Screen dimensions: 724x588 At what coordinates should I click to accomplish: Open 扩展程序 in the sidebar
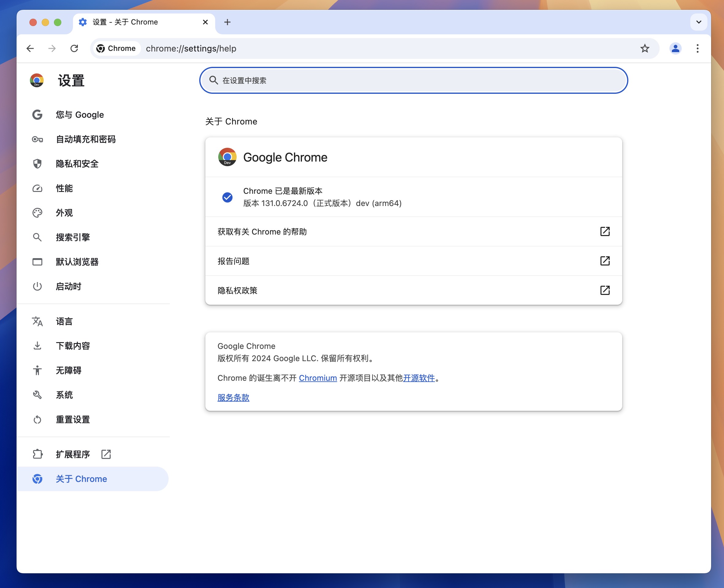(93, 454)
